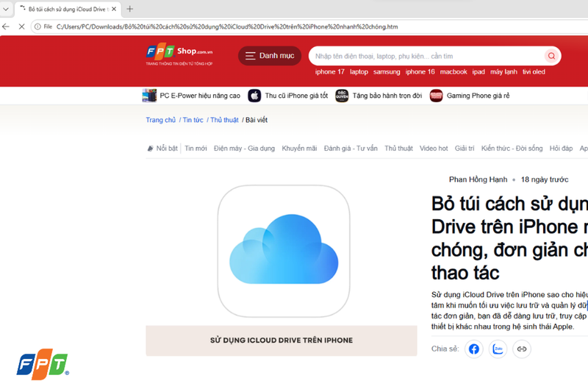Open the tab search dropdown arrow
The height and width of the screenshot is (392, 588).
(x=6, y=9)
